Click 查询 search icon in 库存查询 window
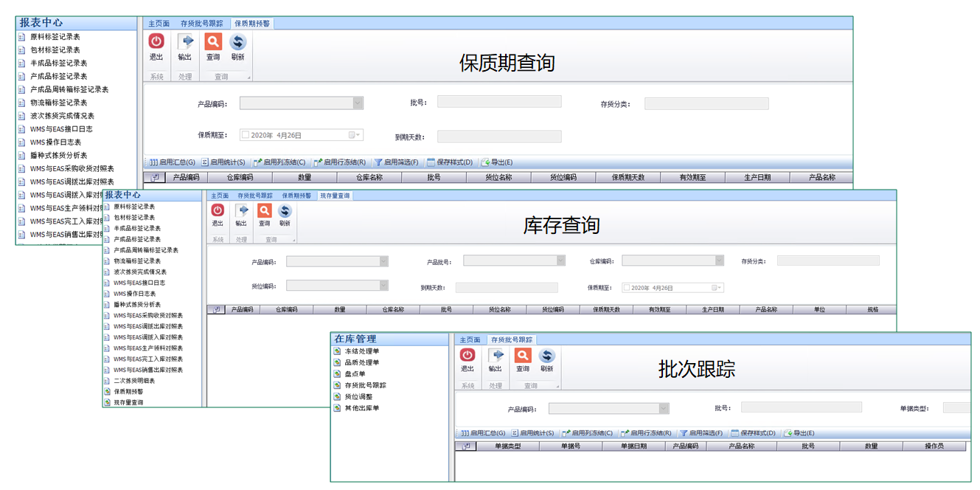Viewport: 980px width, 490px height. 264,211
